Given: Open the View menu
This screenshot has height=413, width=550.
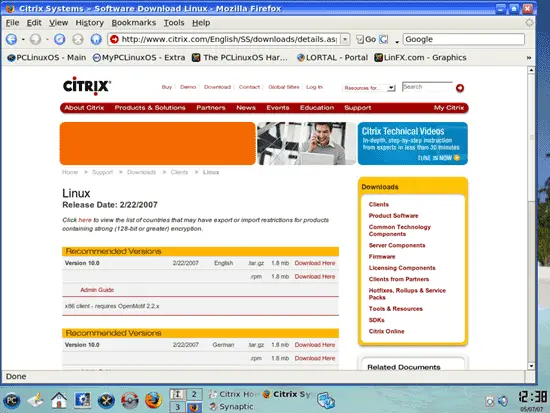Looking at the screenshot, I should (x=58, y=23).
